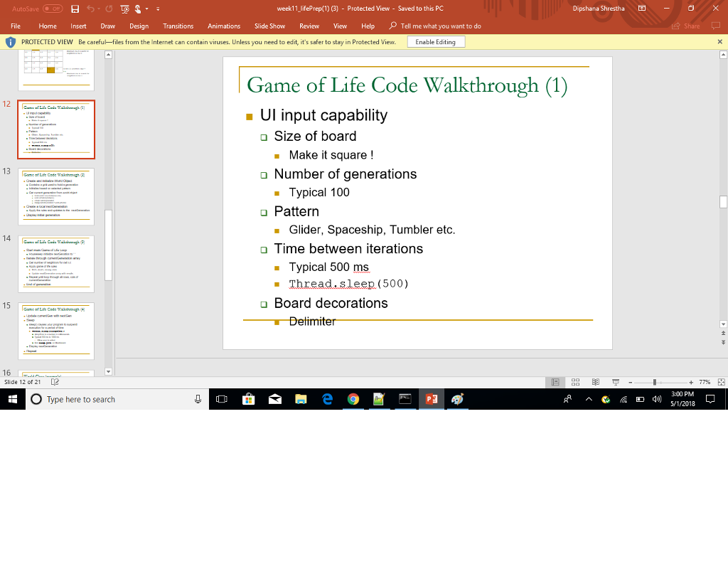Repeat the last action with the redo icon

(x=109, y=9)
